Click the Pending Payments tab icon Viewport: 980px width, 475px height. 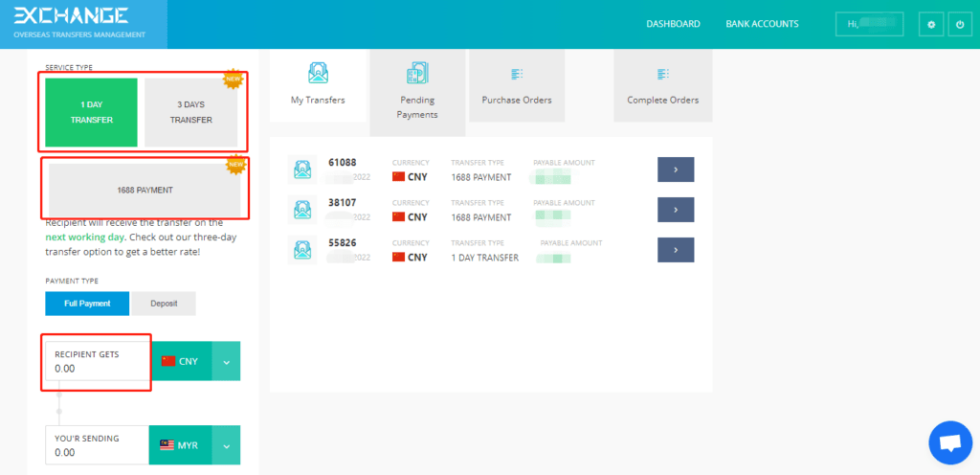[417, 73]
